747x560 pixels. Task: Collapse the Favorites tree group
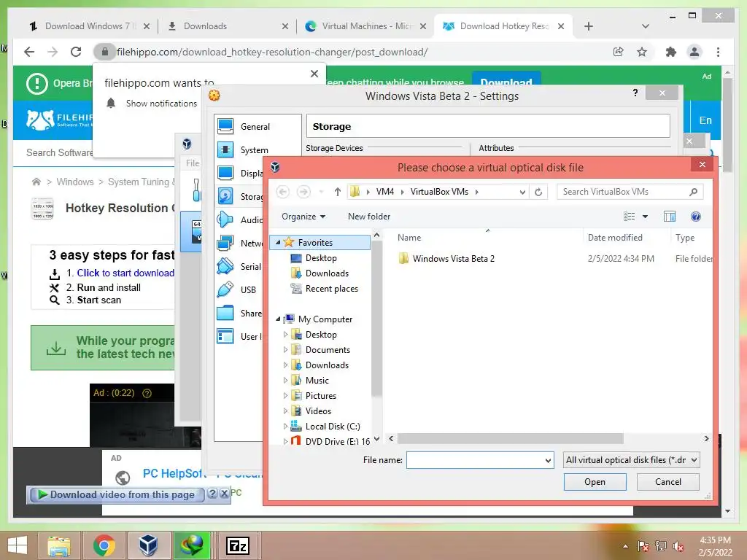coord(278,242)
